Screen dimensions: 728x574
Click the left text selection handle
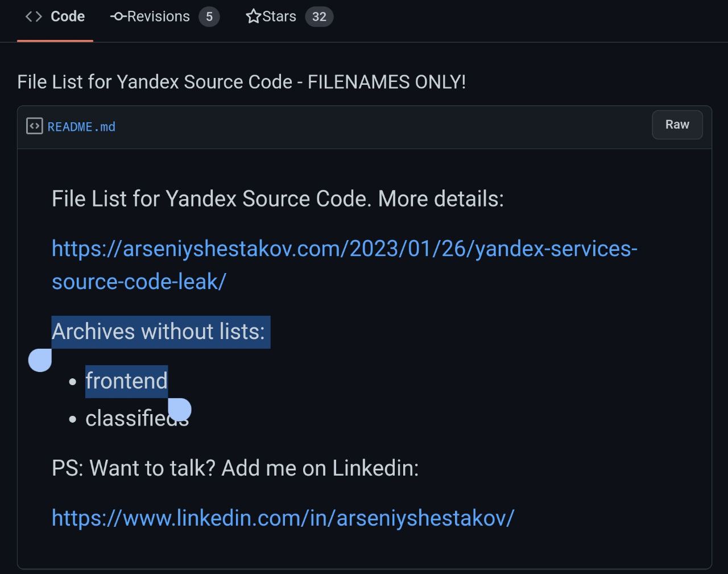[x=40, y=360]
